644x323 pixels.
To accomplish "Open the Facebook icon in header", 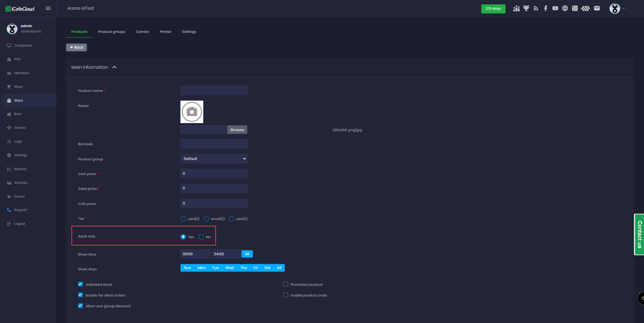I will pos(545,8).
